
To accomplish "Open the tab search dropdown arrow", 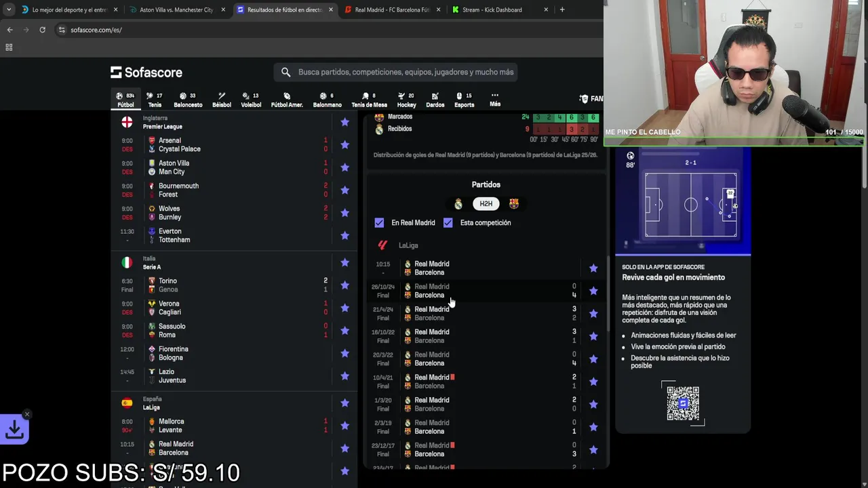I will pyautogui.click(x=8, y=10).
